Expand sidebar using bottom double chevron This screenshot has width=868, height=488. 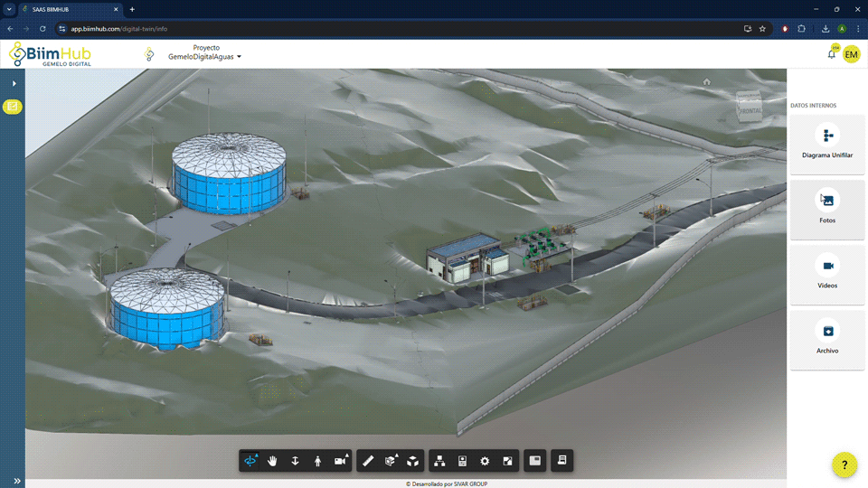[16, 481]
